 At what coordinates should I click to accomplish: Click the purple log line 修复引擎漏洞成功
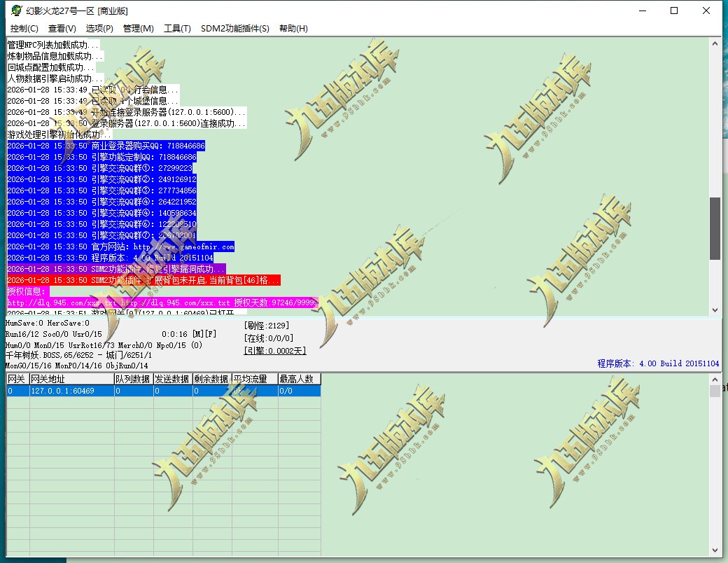(x=116, y=269)
